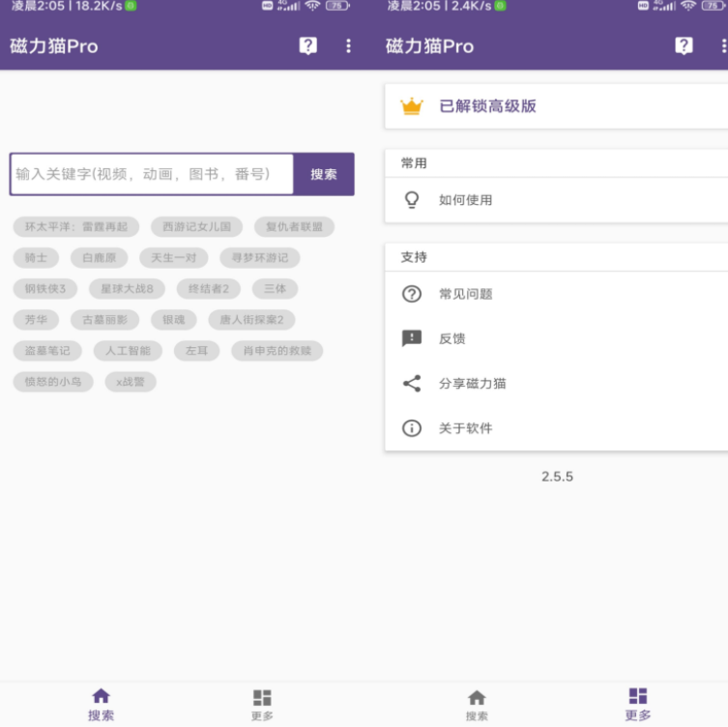Tap the 终结者2 suggestion chip

click(x=209, y=289)
